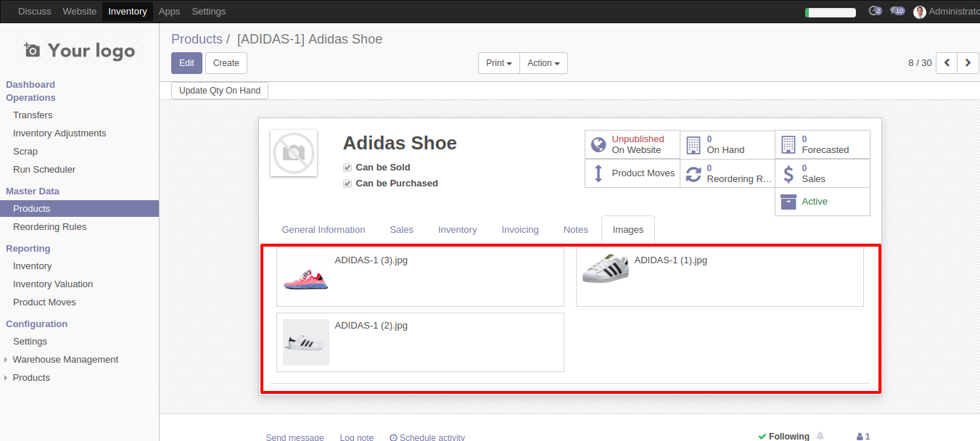
Task: Open Product Moves in the sidebar
Action: pyautogui.click(x=44, y=302)
